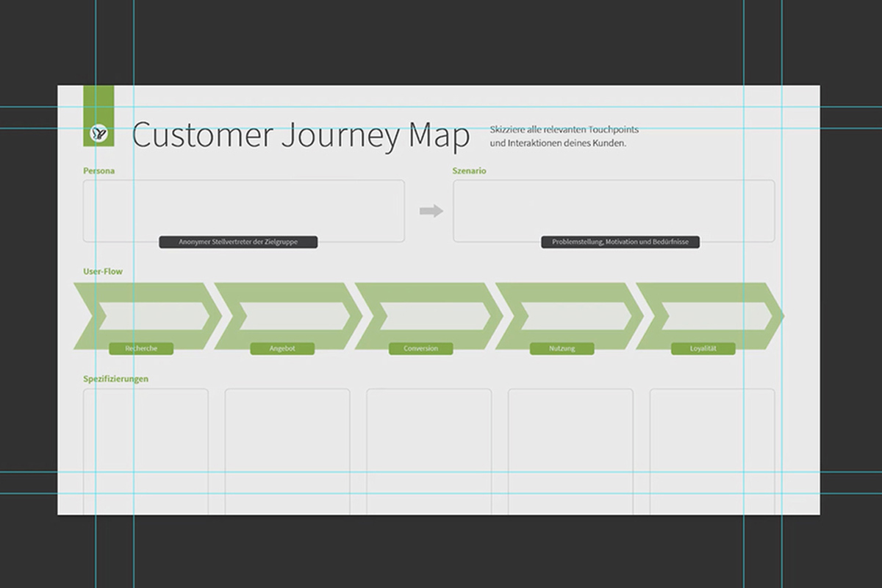Viewport: 882px width, 588px height.
Task: Click the empty Persona box
Action: click(243, 211)
